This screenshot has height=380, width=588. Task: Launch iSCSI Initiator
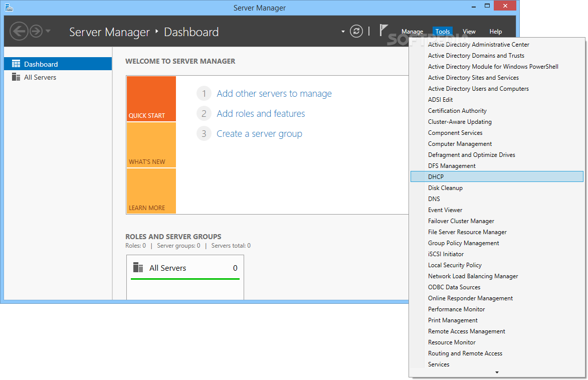pyautogui.click(x=497, y=254)
